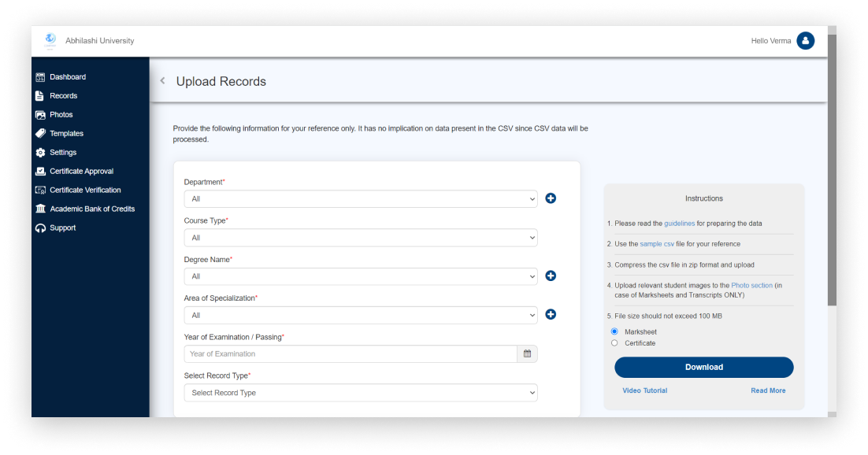Image resolution: width=868 pixels, height=455 pixels.
Task: Open the calendar picker for Year of Examination
Action: pyautogui.click(x=527, y=353)
